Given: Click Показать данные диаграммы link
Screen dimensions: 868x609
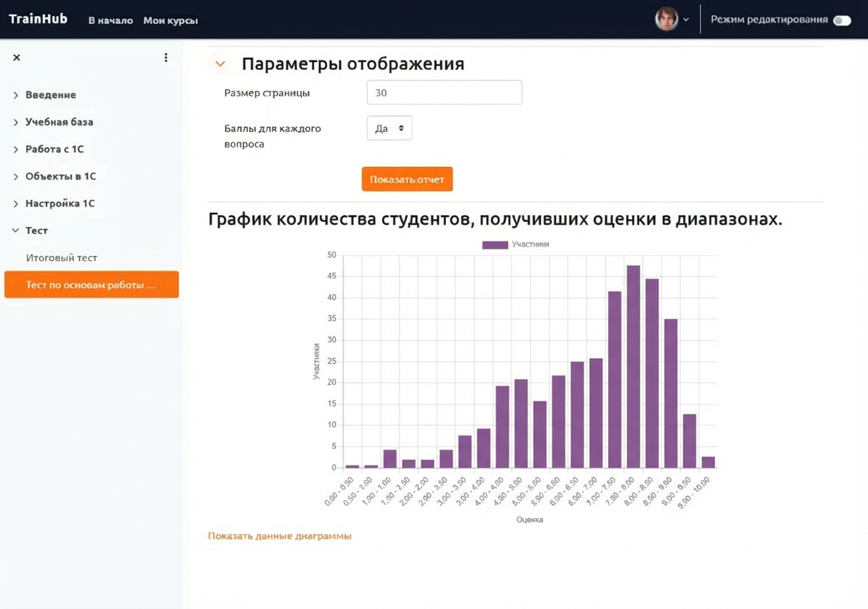Looking at the screenshot, I should (279, 536).
